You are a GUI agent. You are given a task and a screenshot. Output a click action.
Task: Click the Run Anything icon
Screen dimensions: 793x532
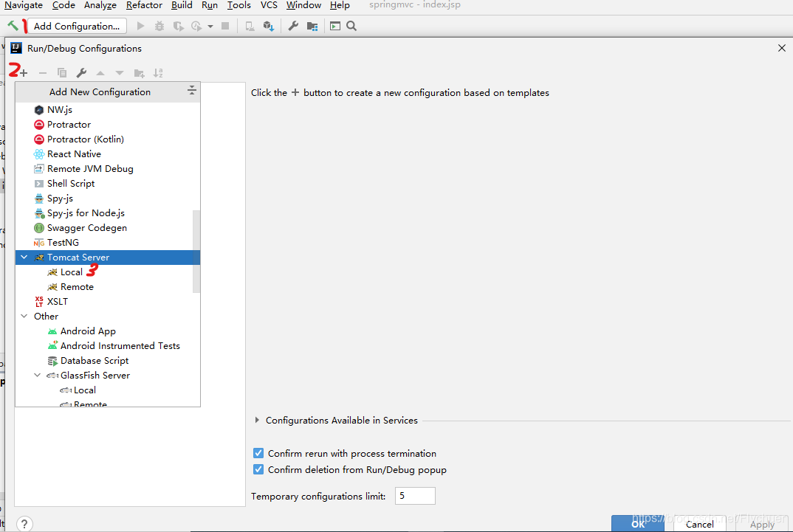pyautogui.click(x=334, y=26)
